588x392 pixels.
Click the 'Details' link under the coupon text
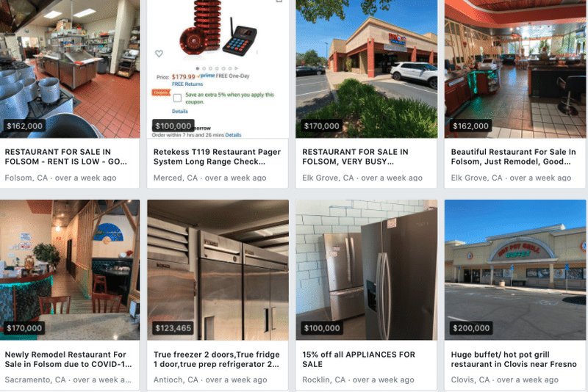click(x=179, y=111)
